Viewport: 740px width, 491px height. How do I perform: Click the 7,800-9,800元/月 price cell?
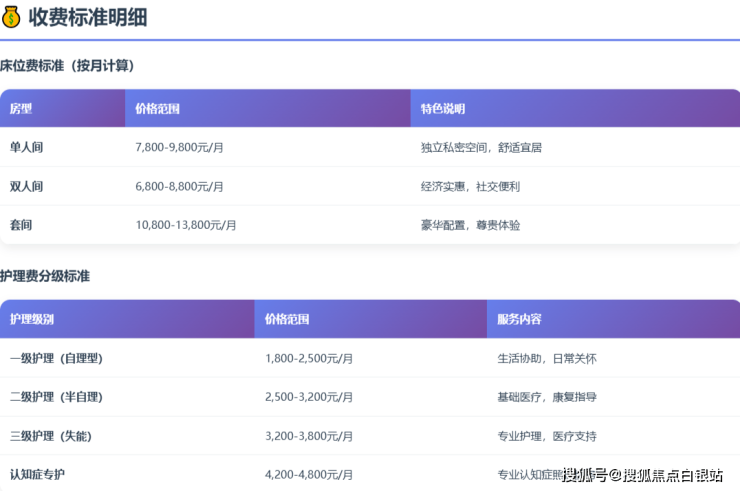pos(179,147)
